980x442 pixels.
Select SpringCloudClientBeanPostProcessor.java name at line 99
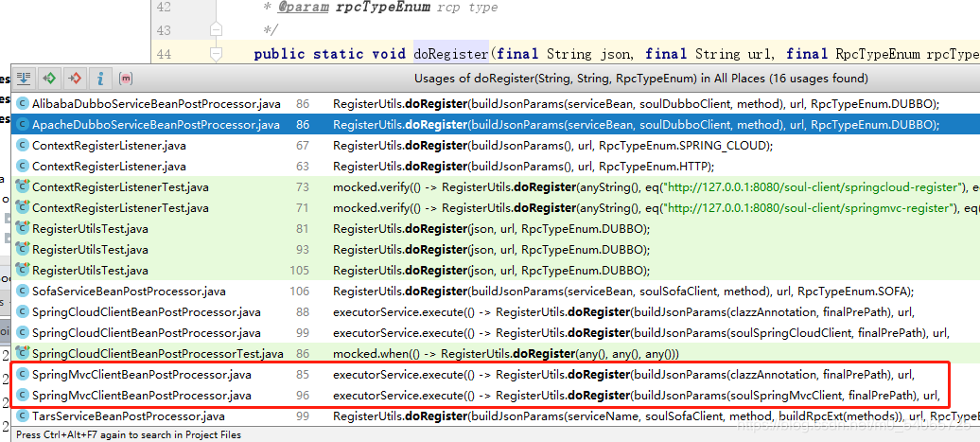click(147, 332)
